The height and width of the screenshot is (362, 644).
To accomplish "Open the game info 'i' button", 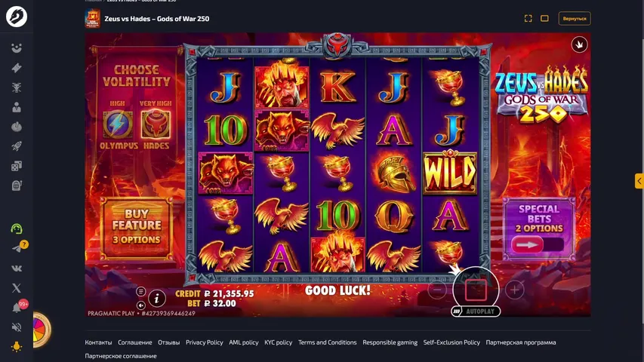I will point(157,299).
